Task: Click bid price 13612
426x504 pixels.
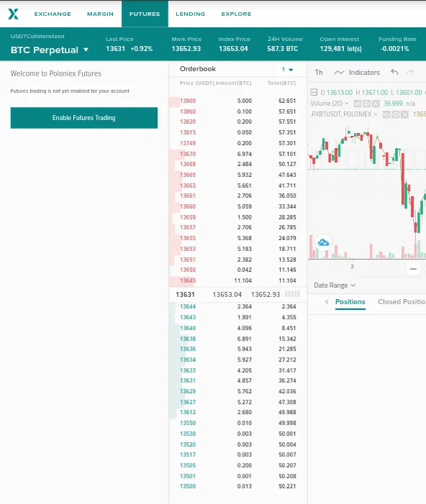Action: pyautogui.click(x=188, y=412)
